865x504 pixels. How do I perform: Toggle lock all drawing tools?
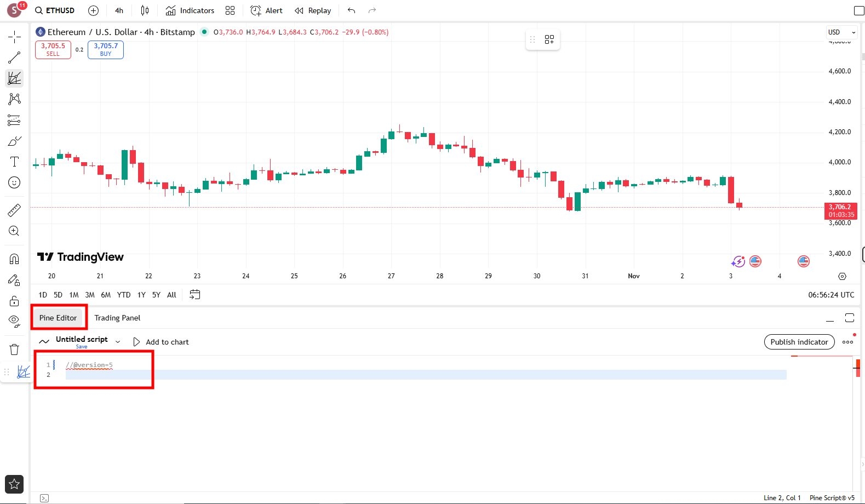pos(14,301)
